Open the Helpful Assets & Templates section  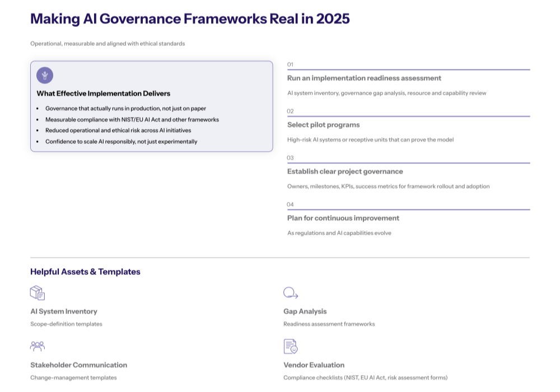coord(86,272)
